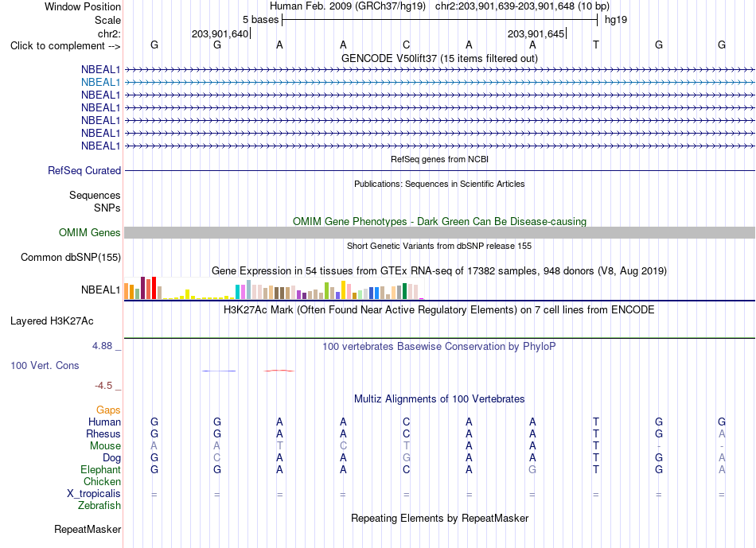Click 'Publications: Sequences in Scientific Articles' title

[x=439, y=184]
